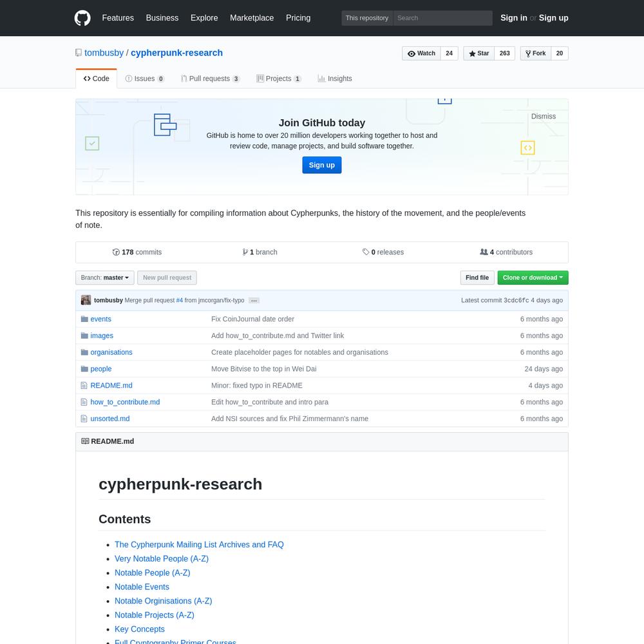Watch the repository
This screenshot has height=644, width=644.
(421, 53)
